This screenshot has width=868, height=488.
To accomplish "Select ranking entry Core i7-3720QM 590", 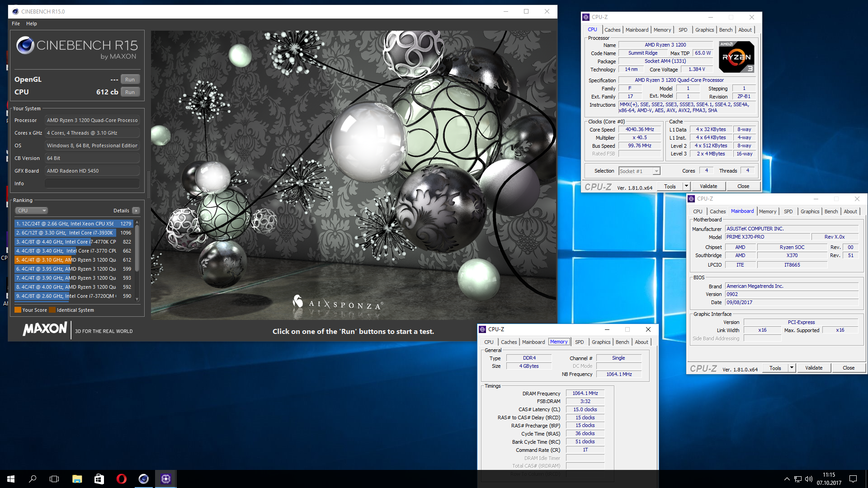I will coord(74,296).
